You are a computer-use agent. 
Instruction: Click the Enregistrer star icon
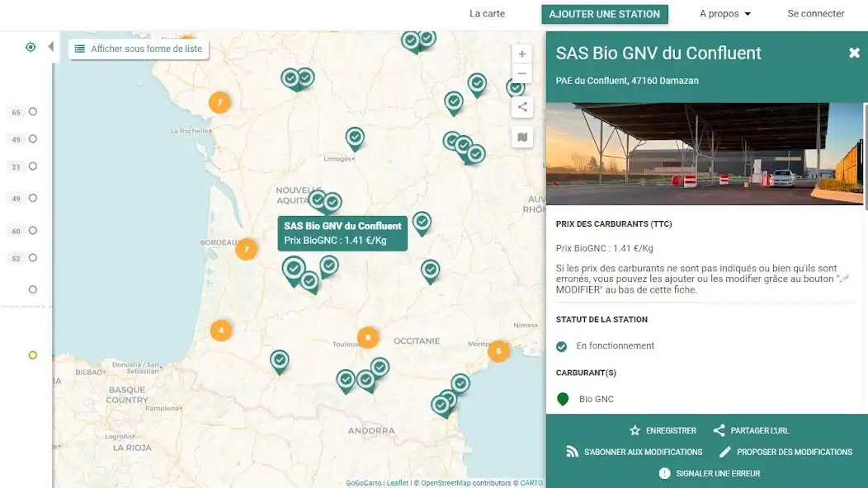635,430
